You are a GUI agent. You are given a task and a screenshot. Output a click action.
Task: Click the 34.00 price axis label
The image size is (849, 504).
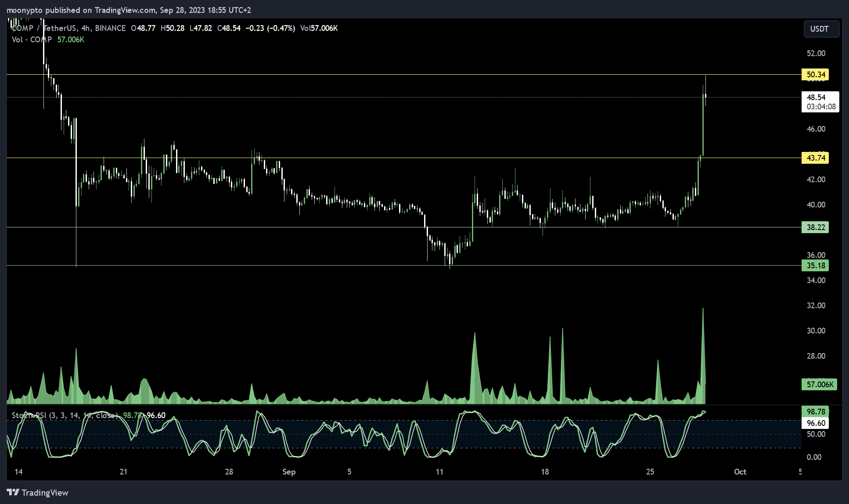click(x=816, y=281)
